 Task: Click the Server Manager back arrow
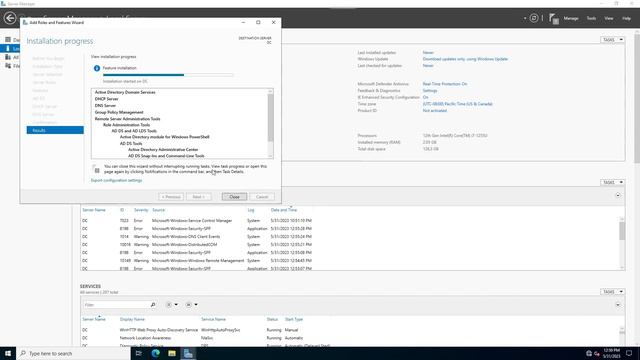[10, 18]
